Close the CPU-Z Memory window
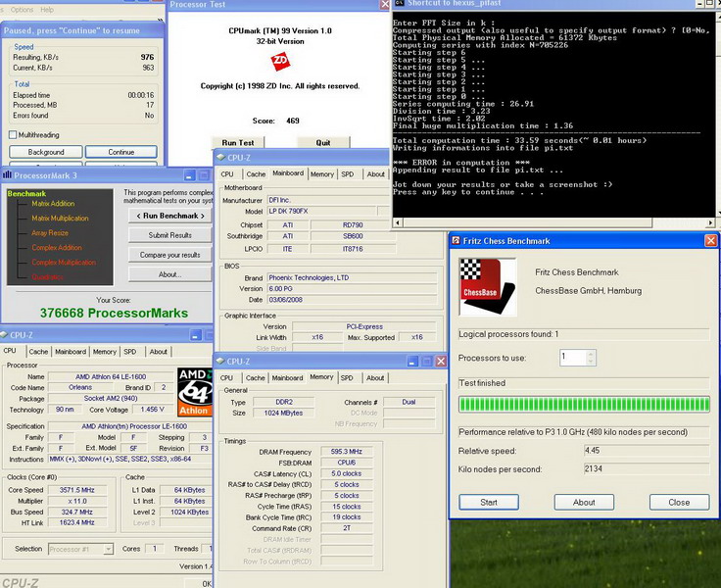 [x=441, y=362]
